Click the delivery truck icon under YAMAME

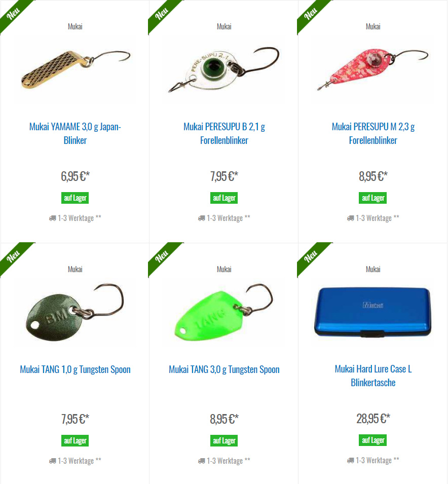[x=53, y=218]
